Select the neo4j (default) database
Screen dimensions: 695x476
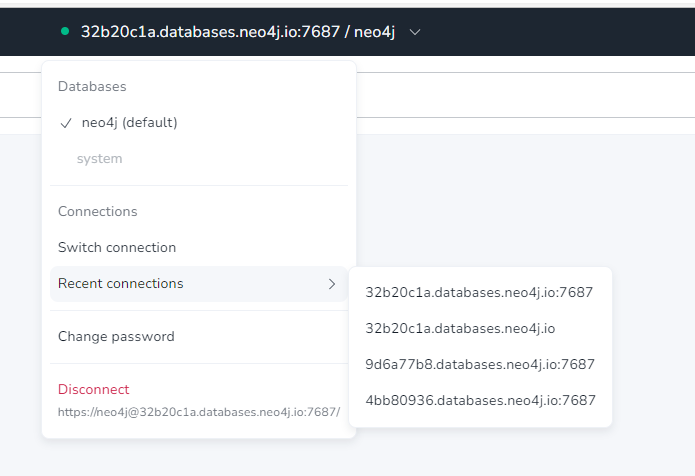pyautogui.click(x=129, y=122)
